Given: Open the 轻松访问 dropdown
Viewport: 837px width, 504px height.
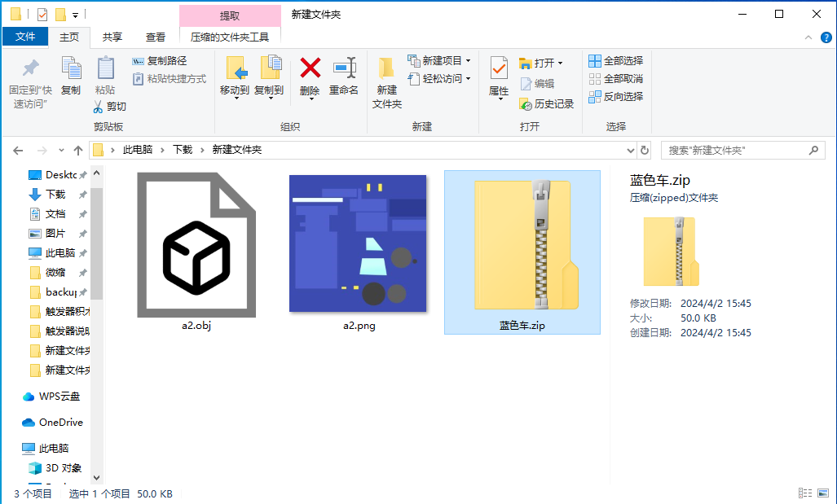Looking at the screenshot, I should [x=439, y=78].
